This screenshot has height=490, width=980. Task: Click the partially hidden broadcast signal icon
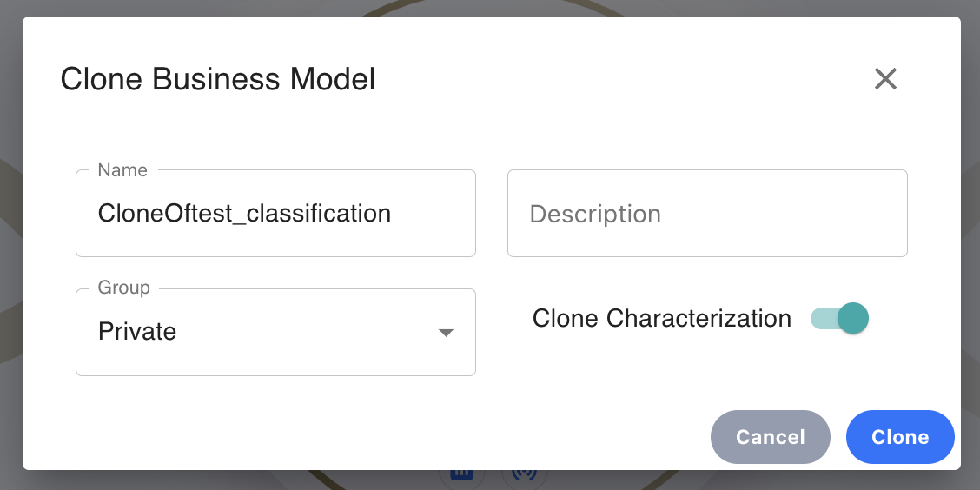pyautogui.click(x=525, y=474)
